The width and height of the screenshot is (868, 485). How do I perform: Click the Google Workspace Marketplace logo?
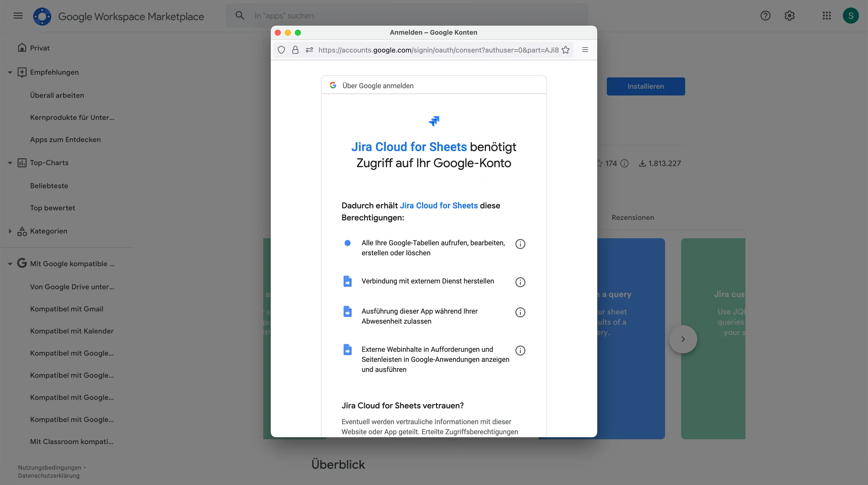(x=42, y=16)
